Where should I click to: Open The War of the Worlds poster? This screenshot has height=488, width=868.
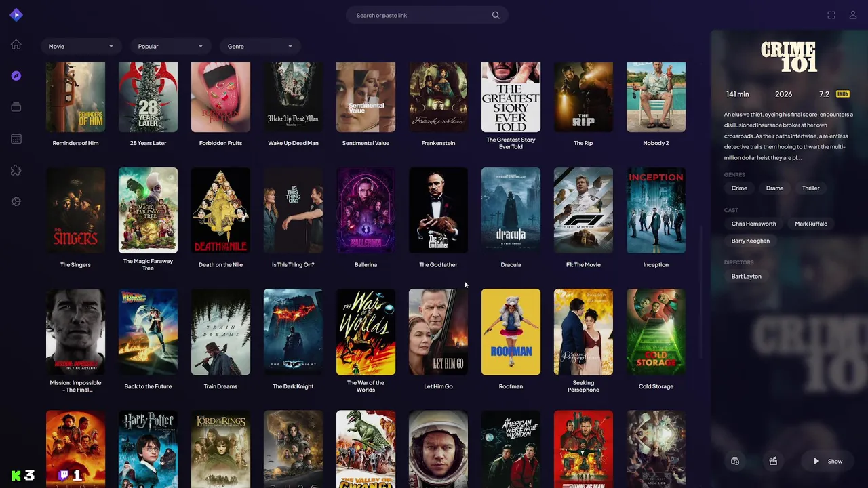[x=366, y=332]
